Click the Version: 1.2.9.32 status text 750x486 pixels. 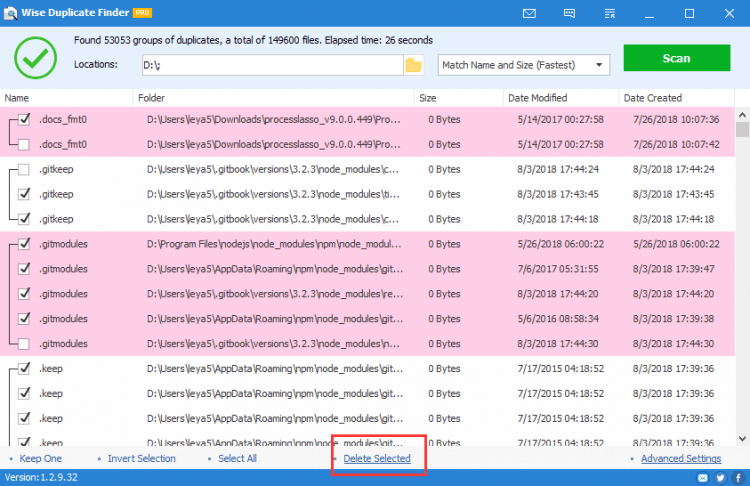[x=41, y=477]
